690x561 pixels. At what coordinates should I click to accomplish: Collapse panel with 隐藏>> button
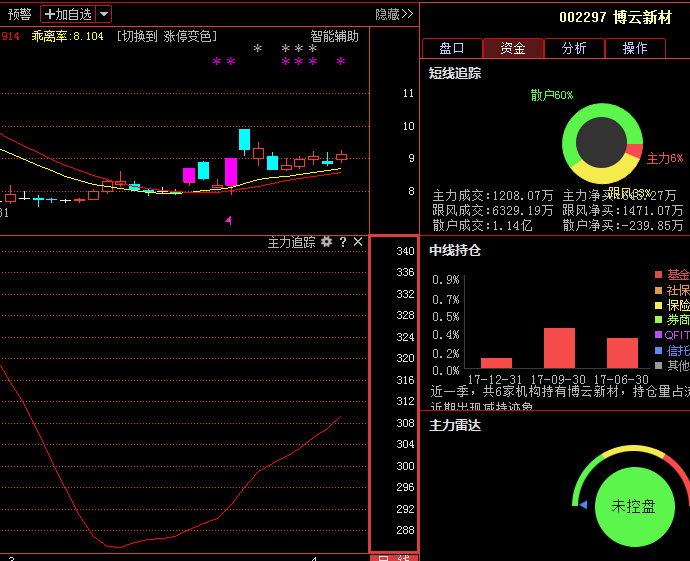pos(394,14)
